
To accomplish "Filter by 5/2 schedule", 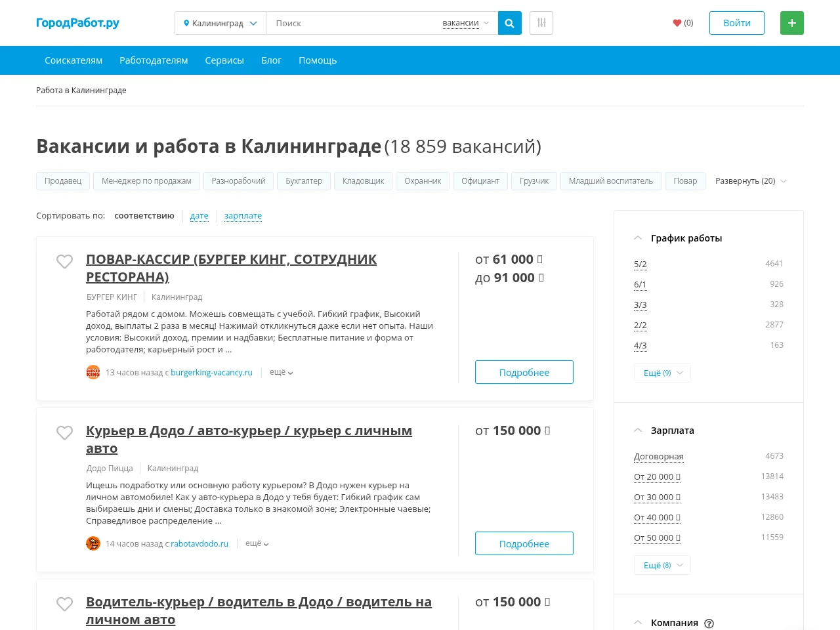I will click(x=640, y=264).
